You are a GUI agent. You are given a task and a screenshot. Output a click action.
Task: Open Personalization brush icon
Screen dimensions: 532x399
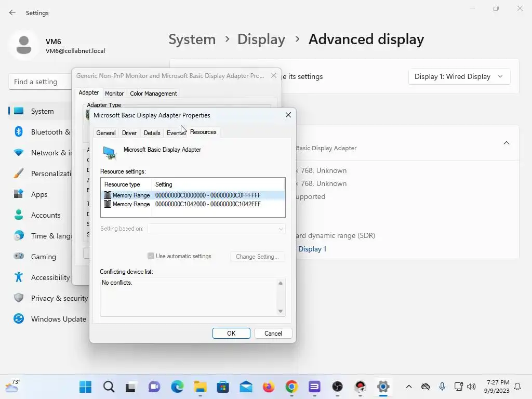[x=19, y=174]
